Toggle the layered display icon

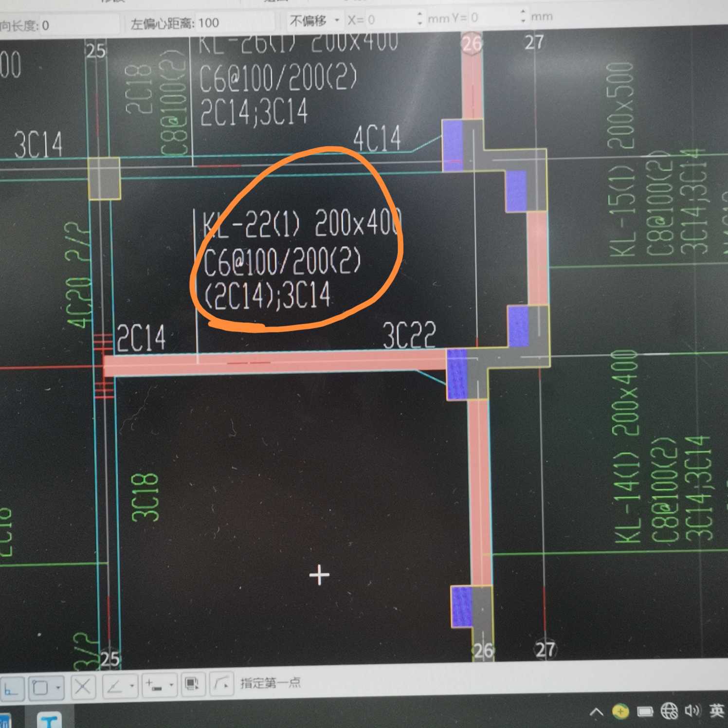(193, 684)
